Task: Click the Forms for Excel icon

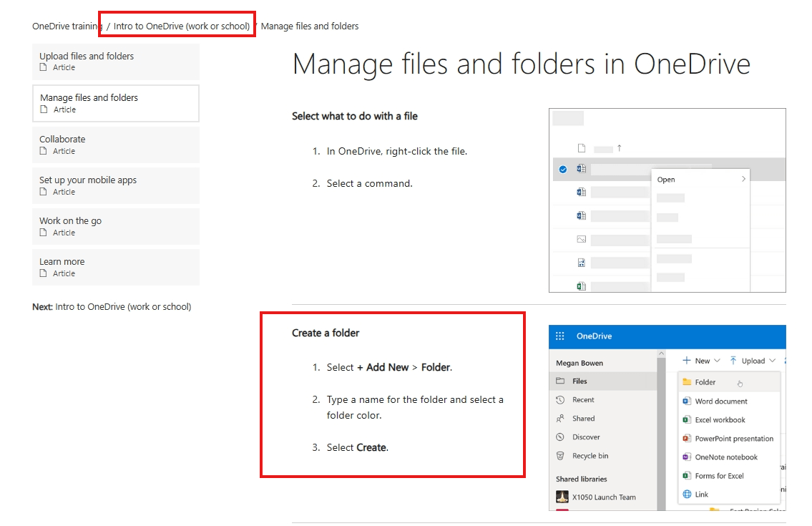Action: (687, 475)
